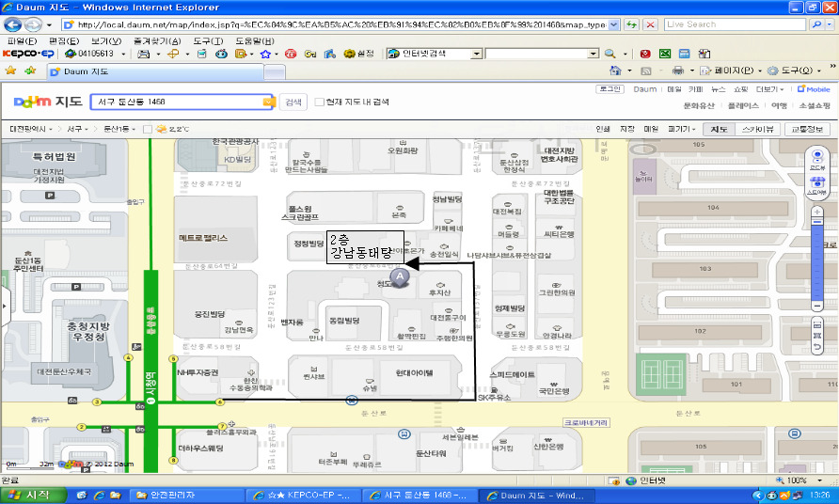Open the 보기(V) menu

[106, 40]
